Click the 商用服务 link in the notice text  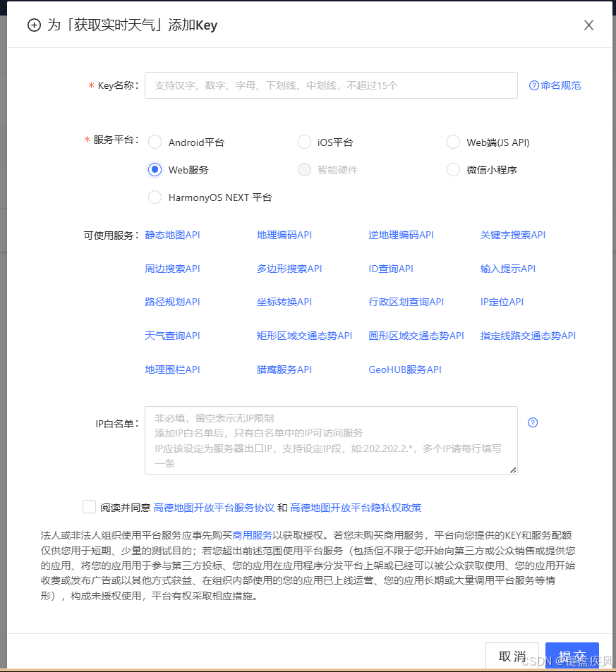(253, 534)
